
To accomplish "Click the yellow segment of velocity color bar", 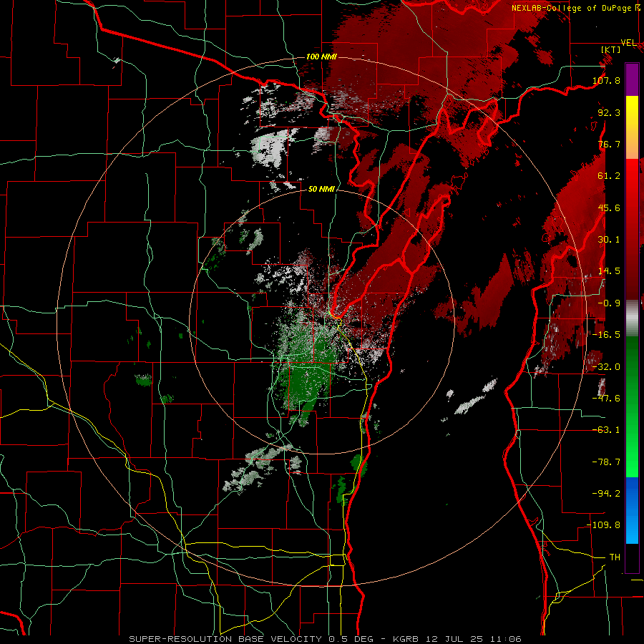I will 632,112.
